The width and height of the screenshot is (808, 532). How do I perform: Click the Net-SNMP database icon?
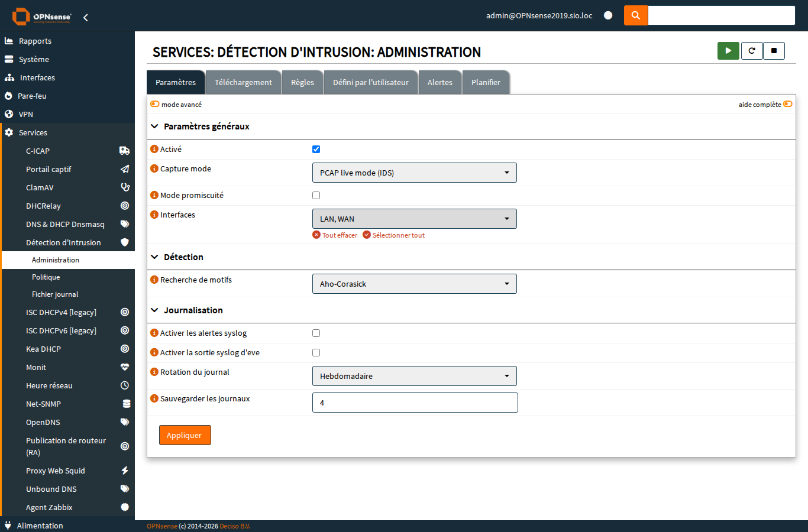point(126,404)
